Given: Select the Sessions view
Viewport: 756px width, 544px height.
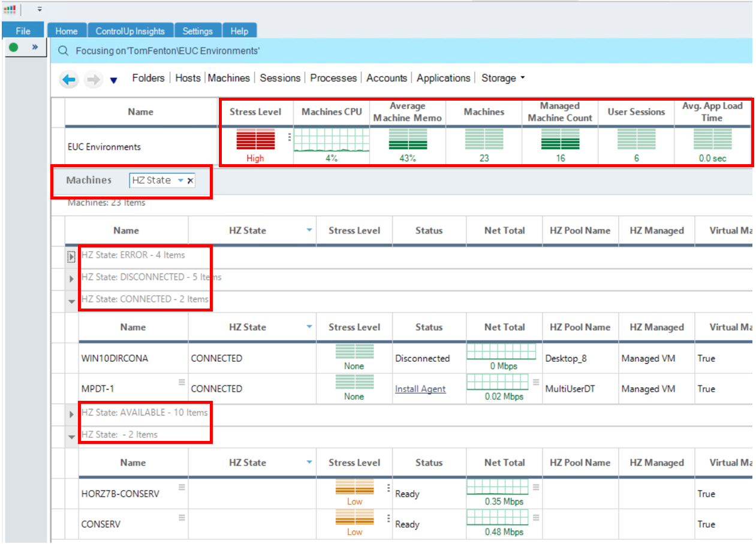Looking at the screenshot, I should 280,78.
